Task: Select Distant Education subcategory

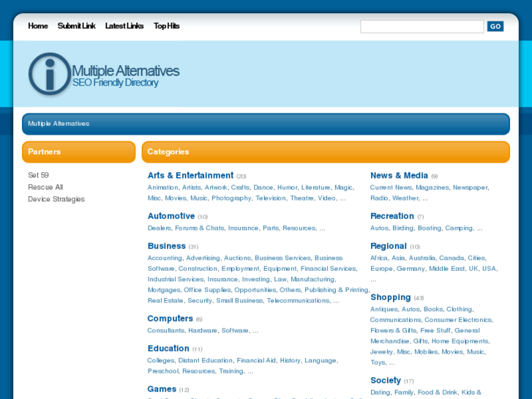Action: [x=206, y=360]
